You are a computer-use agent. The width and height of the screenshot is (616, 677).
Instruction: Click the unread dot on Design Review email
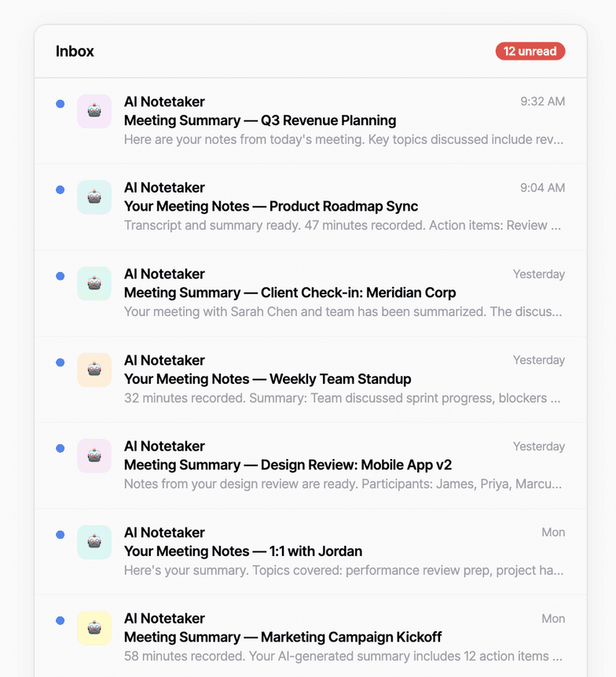[60, 448]
